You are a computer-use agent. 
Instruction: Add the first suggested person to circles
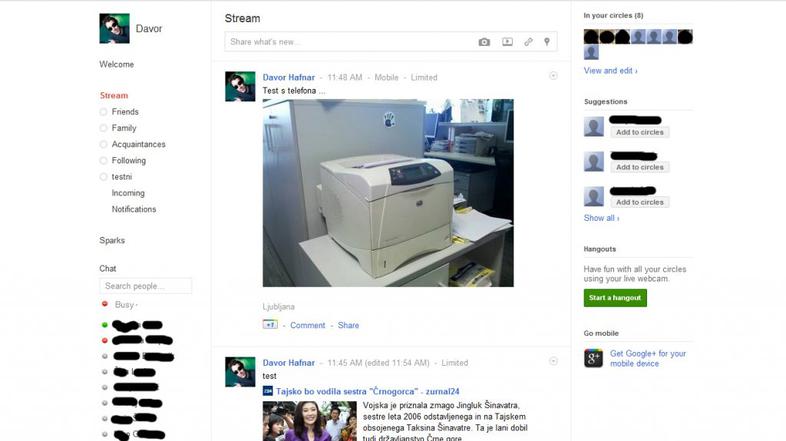point(640,132)
